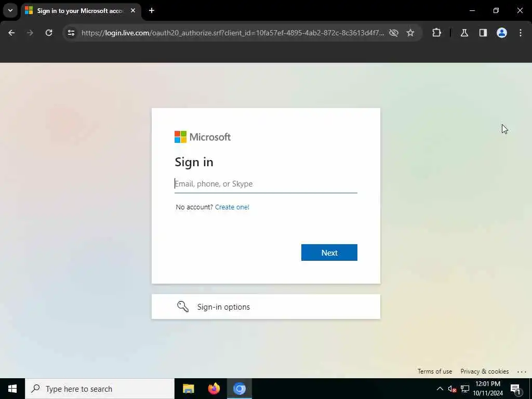Image resolution: width=532 pixels, height=399 pixels.
Task: Click the third-party cookies eye icon
Action: (394, 33)
